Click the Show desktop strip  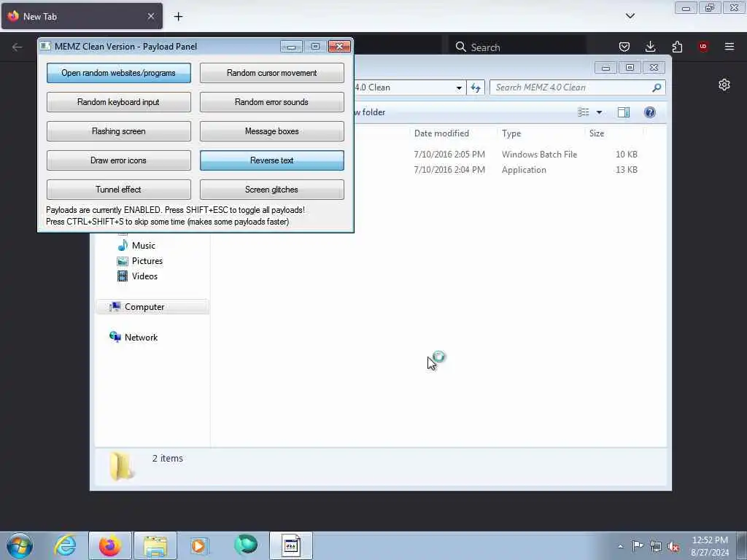pyautogui.click(x=741, y=546)
